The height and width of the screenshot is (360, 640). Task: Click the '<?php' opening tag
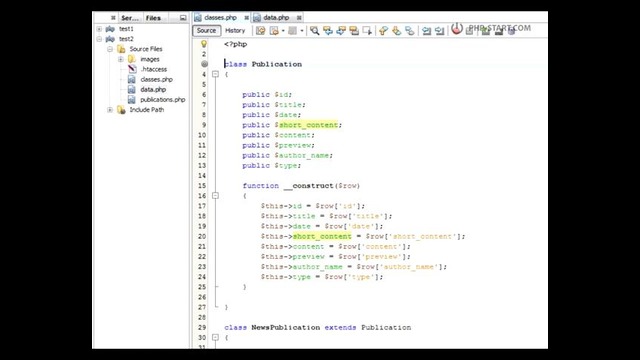point(236,44)
